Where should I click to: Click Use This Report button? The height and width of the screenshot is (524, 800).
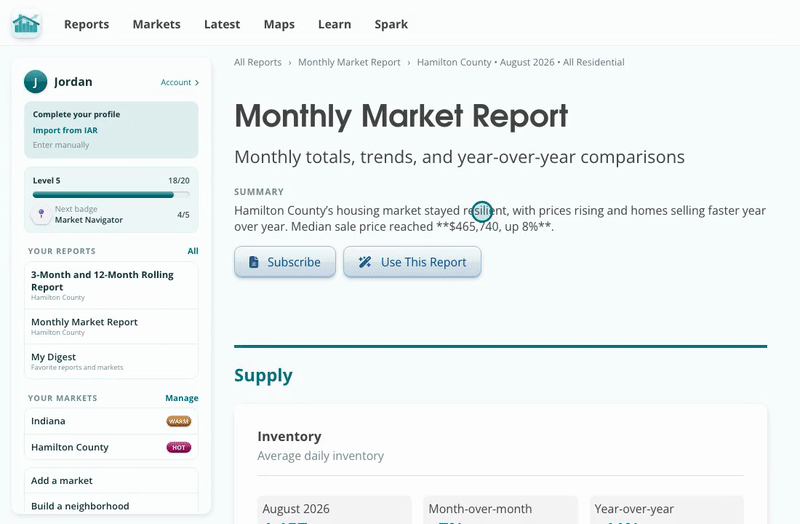coord(412,262)
